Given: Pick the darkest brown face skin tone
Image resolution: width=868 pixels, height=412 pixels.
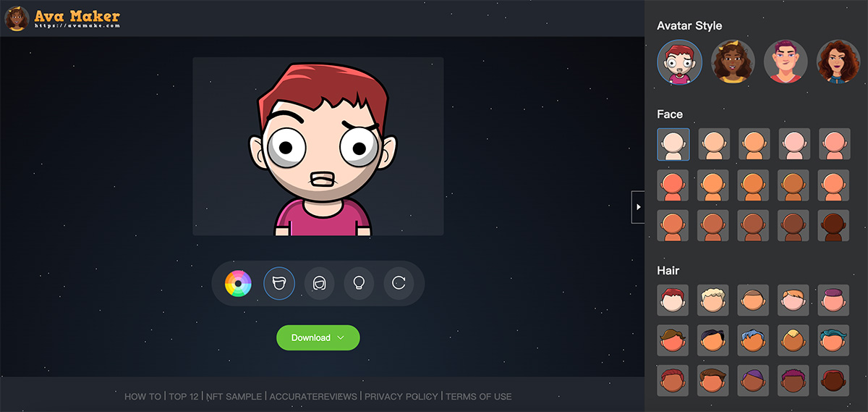Looking at the screenshot, I should click(x=833, y=225).
